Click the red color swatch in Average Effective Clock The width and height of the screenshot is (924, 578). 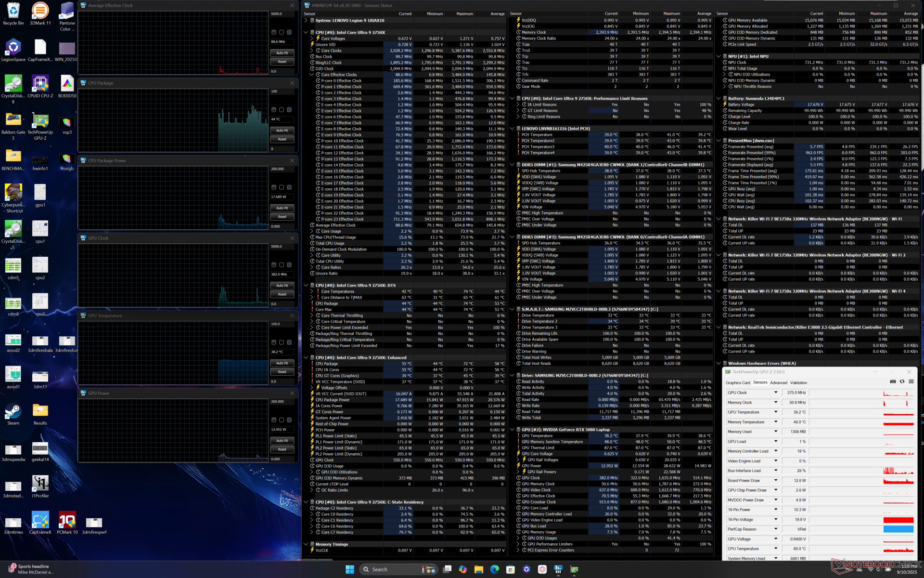(x=274, y=32)
